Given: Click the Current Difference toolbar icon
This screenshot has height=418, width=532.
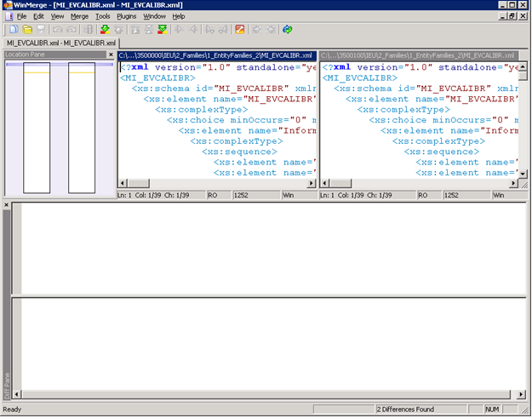Looking at the screenshot, I should click(149, 30).
